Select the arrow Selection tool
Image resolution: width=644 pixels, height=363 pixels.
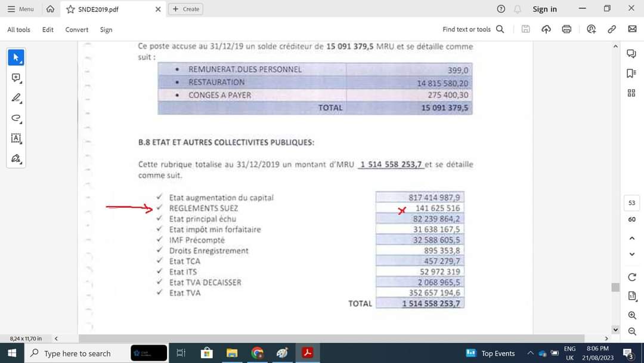[x=16, y=58]
